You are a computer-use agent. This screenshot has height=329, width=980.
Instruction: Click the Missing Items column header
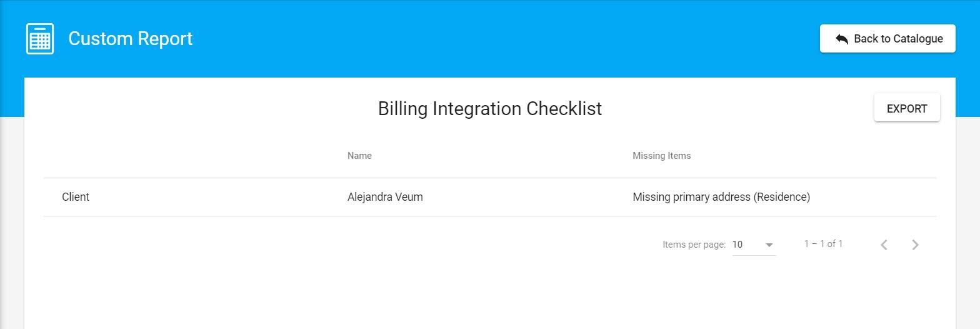(x=661, y=156)
